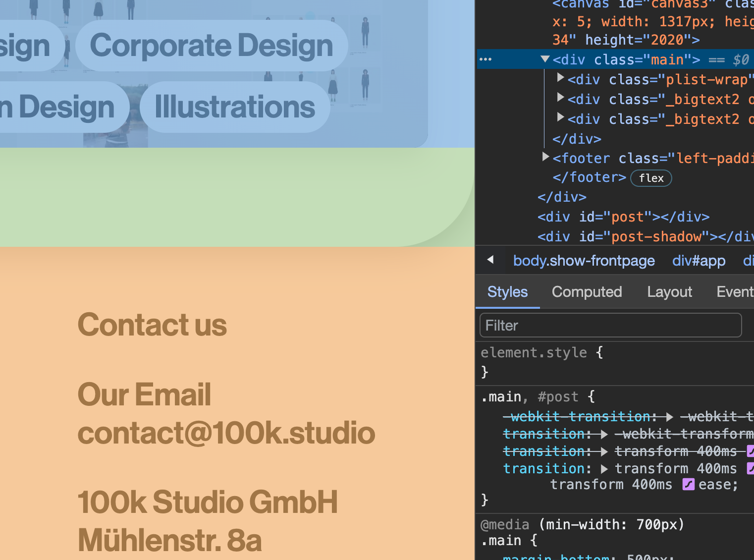
Task: Click the ellipsis icon beside the main div
Action: (485, 59)
